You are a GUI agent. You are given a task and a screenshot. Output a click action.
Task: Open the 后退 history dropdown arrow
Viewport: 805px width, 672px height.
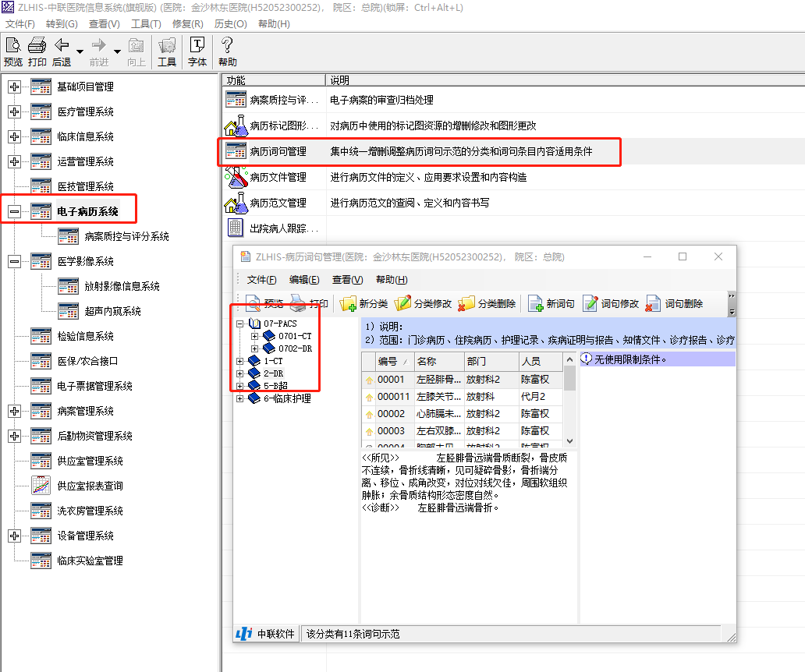80,51
